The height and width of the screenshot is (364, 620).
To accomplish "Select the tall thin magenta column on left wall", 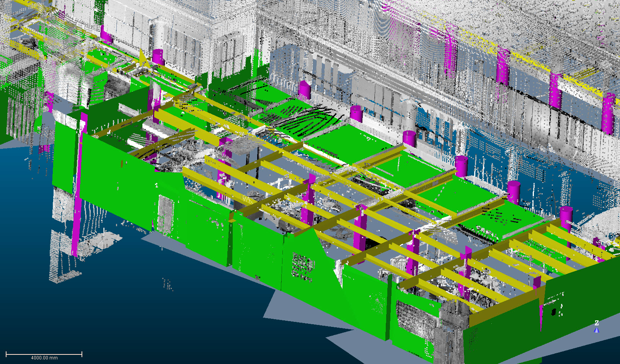I will [78, 184].
